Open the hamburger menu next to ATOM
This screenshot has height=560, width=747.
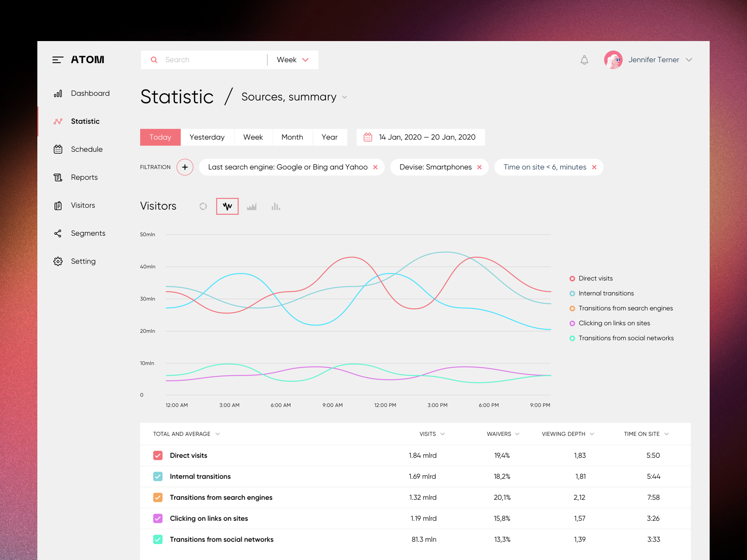(58, 60)
